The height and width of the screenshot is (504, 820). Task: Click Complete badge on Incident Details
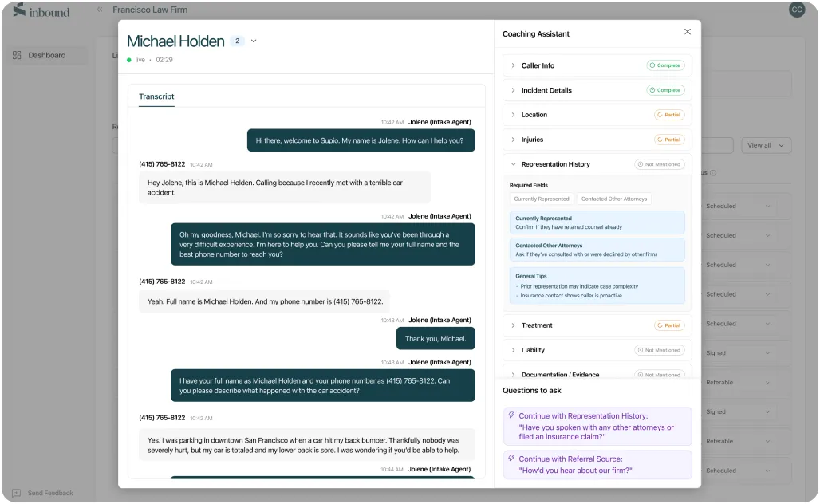tap(665, 90)
